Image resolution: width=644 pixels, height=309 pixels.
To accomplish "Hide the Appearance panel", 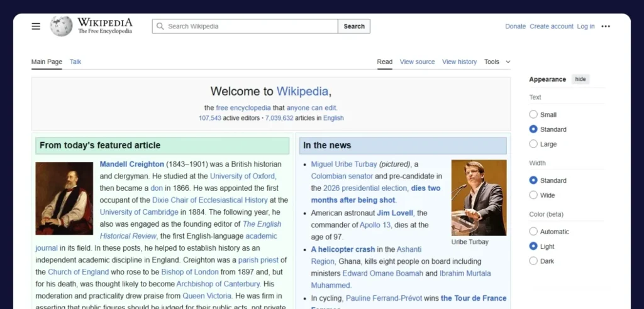I will tap(580, 79).
